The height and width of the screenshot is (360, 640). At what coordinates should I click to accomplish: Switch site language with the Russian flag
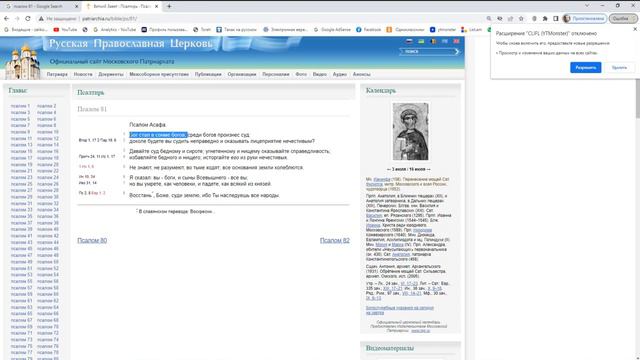click(409, 41)
